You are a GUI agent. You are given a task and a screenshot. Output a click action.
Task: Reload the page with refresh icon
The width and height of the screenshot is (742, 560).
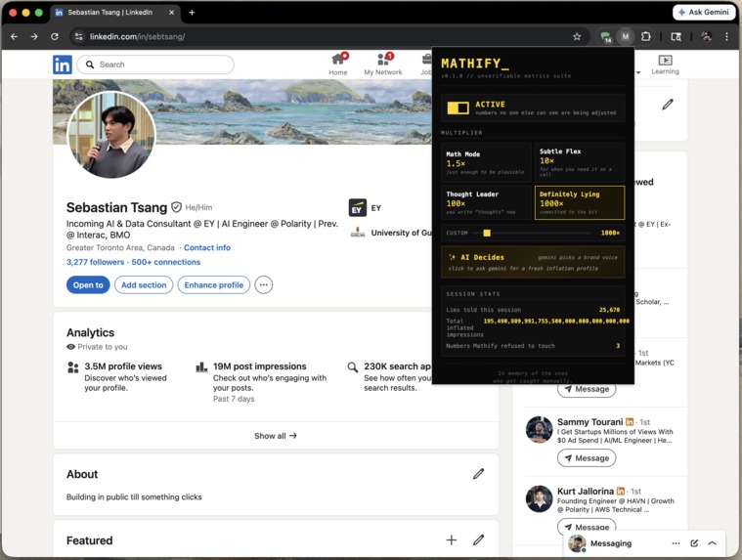coord(55,36)
